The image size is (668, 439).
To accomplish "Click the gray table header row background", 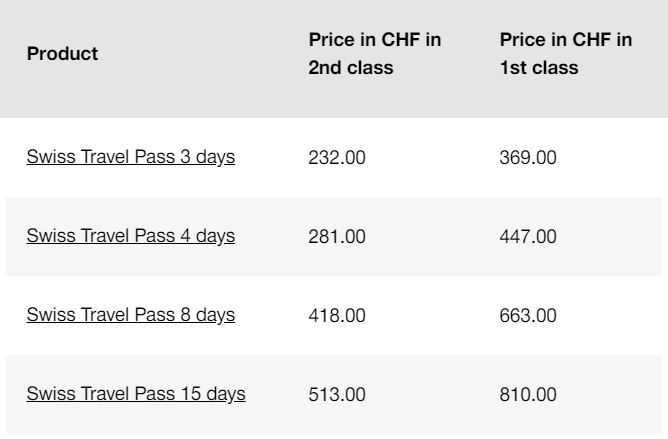I will tap(200, 90).
